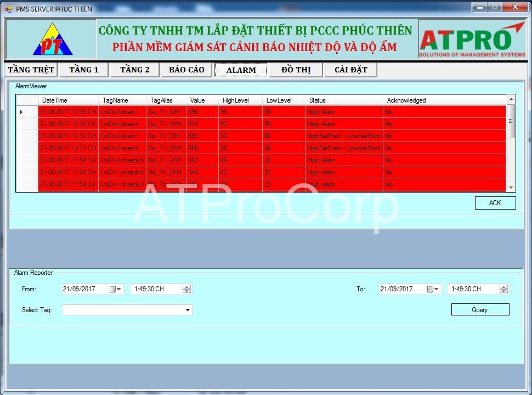Image resolution: width=532 pixels, height=395 pixels.
Task: Click the PT company logo
Action: click(x=53, y=39)
